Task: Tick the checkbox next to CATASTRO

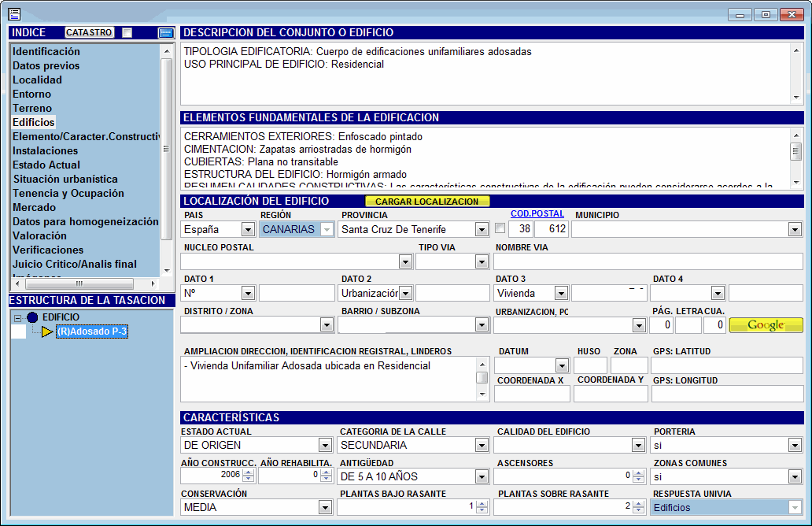Action: (x=127, y=32)
